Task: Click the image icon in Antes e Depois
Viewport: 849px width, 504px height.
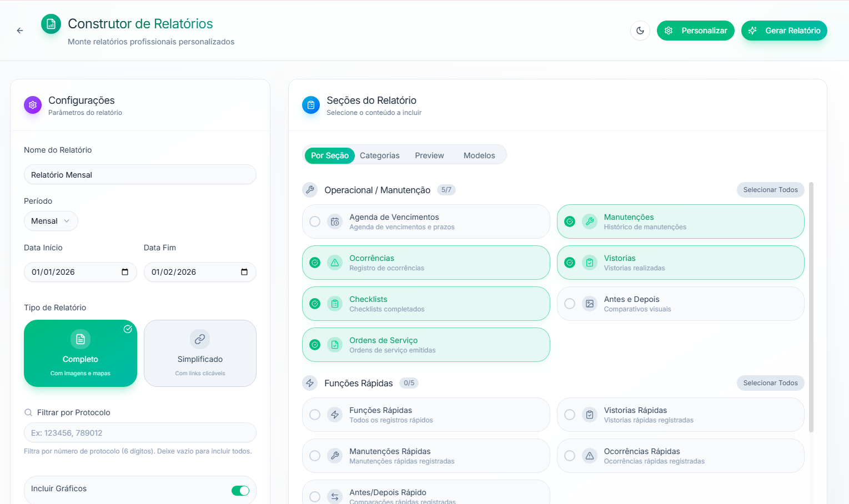Action: tap(590, 304)
